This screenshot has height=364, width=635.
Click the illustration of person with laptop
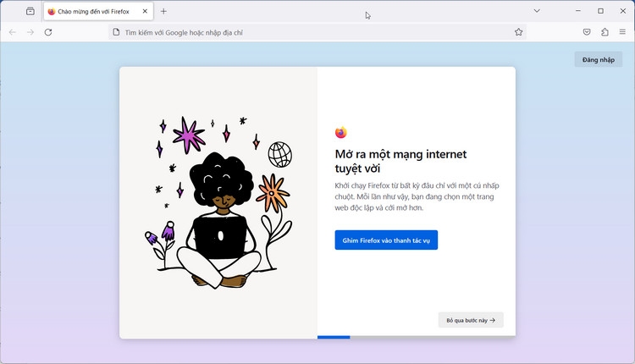(x=218, y=202)
